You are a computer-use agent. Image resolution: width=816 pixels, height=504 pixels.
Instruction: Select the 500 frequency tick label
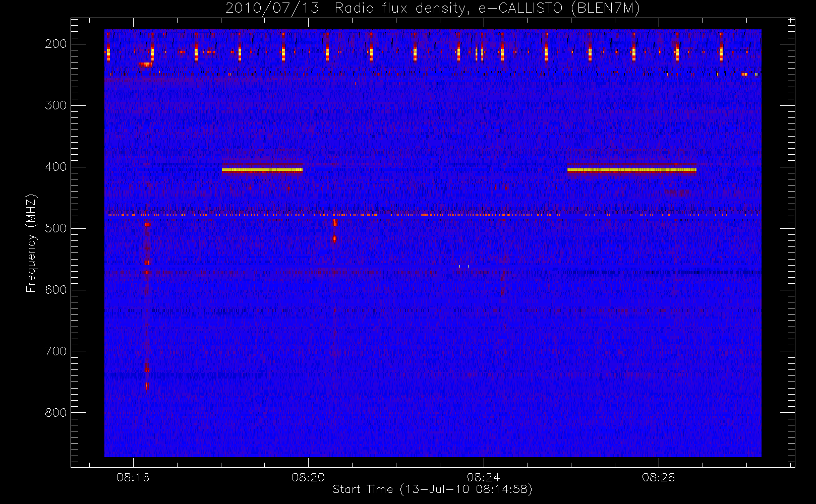click(55, 228)
